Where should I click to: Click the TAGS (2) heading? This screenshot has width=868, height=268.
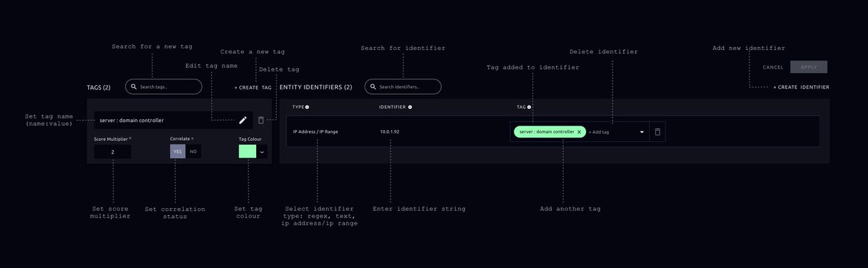(98, 87)
